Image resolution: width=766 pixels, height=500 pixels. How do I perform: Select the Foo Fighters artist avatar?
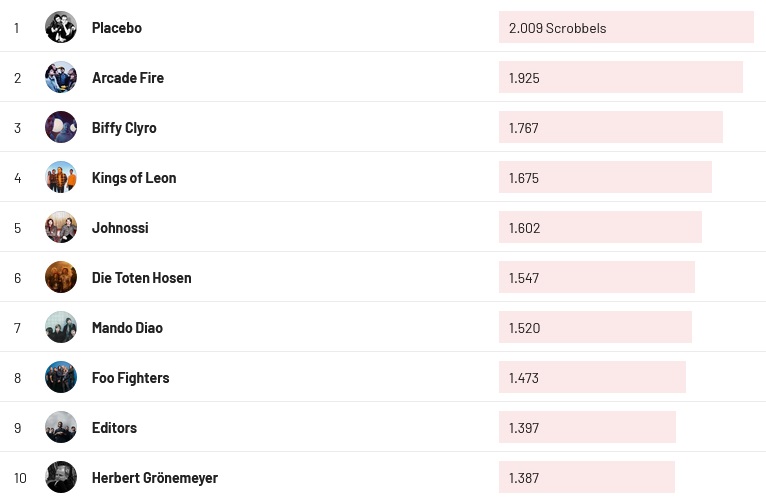point(61,377)
